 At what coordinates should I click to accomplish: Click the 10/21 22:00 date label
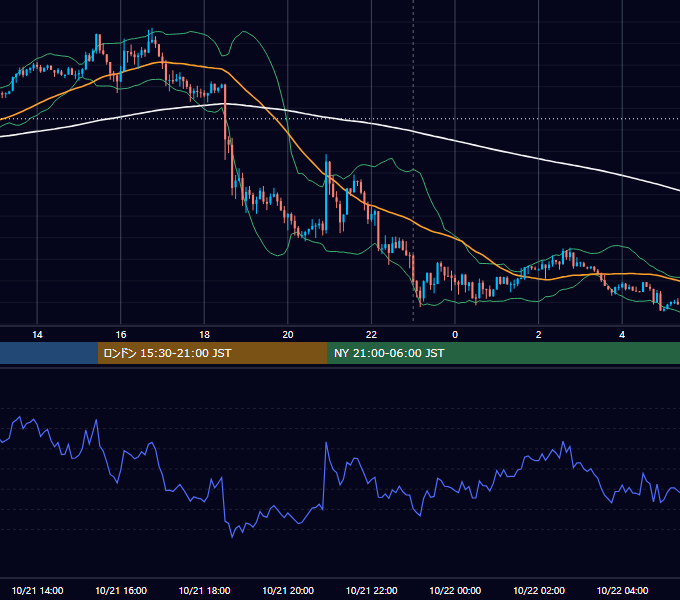point(371,590)
